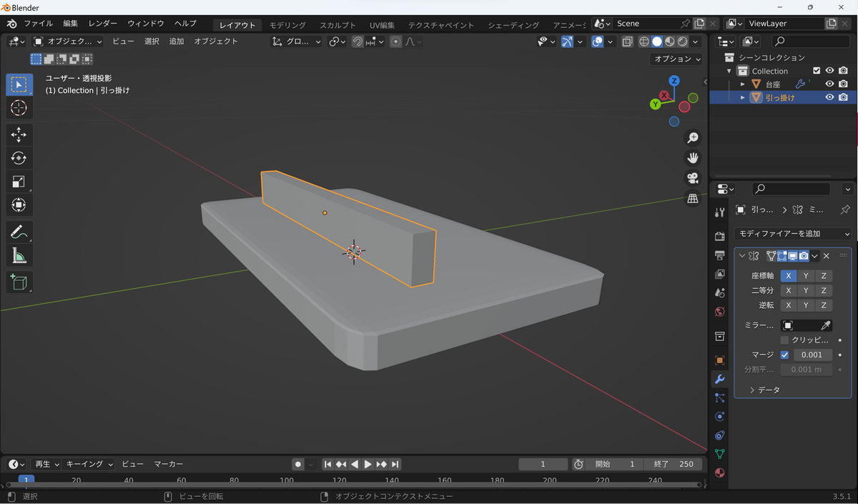Open the Tool properties tab
The width and height of the screenshot is (858, 504).
coord(719,212)
